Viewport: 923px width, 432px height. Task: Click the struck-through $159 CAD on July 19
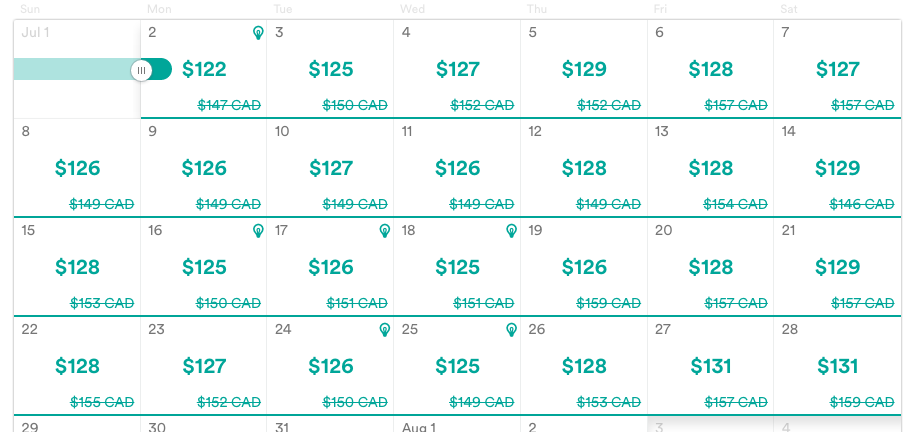(x=608, y=303)
